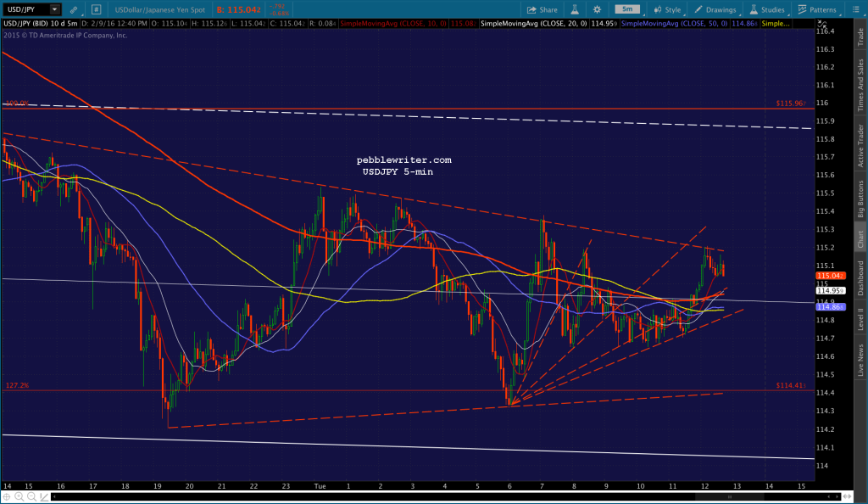The width and height of the screenshot is (868, 504).
Task: Click the O: 115.104 open value
Action: pos(170,24)
